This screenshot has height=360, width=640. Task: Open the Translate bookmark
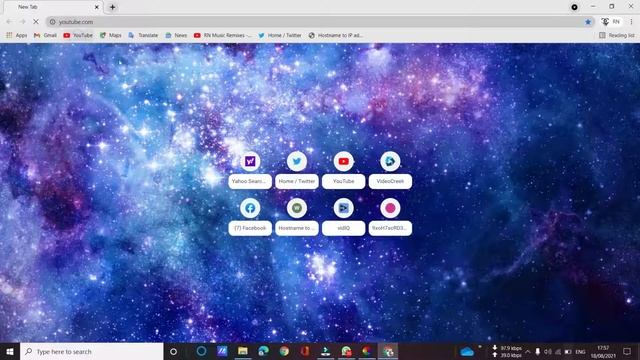click(143, 36)
